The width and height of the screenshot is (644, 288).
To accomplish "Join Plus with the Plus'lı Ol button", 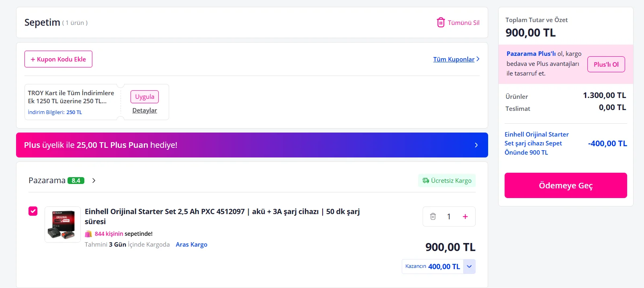I will pyautogui.click(x=606, y=64).
